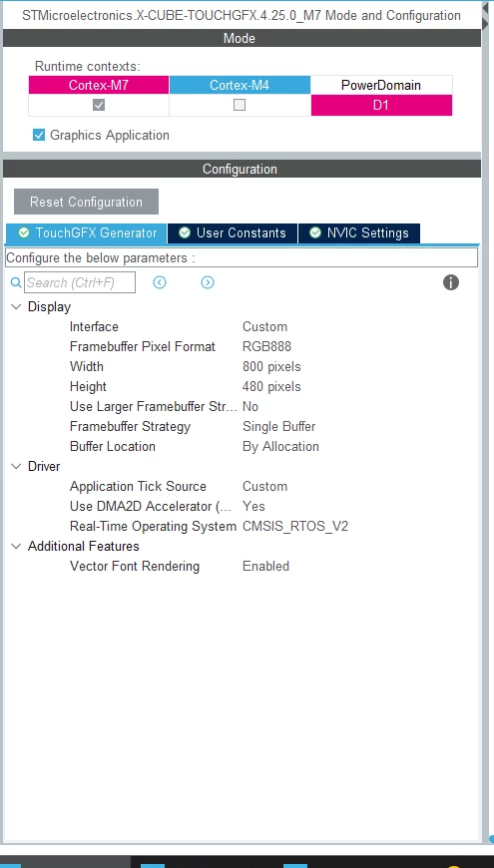Viewport: 494px width, 868px height.
Task: Toggle the Cortex-M7 runtime context checkbox
Action: [x=99, y=105]
